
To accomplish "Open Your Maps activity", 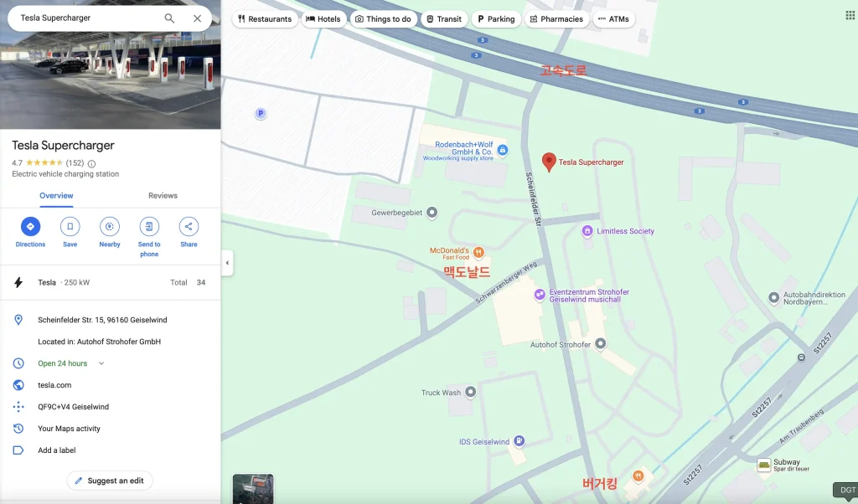I will 69,429.
